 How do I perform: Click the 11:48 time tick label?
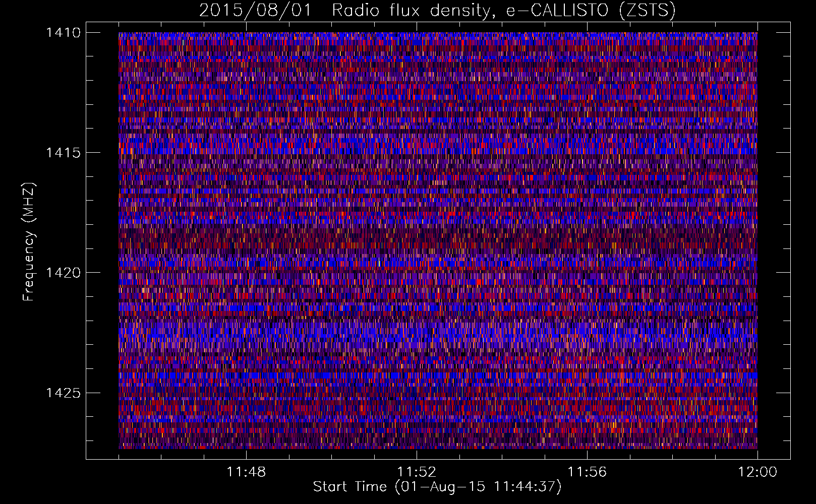246,472
